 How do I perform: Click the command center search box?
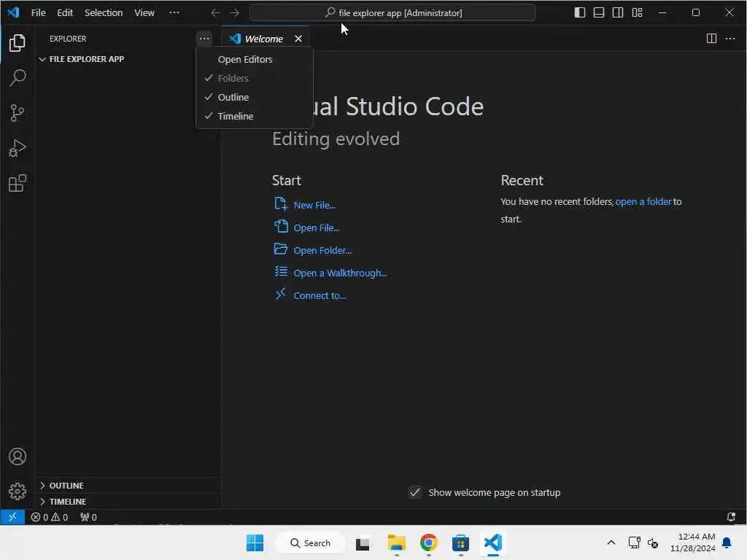(x=392, y=13)
